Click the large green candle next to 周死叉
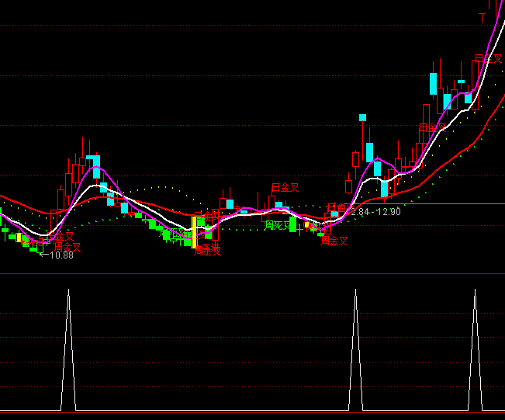The height and width of the screenshot is (420, 505). click(292, 224)
